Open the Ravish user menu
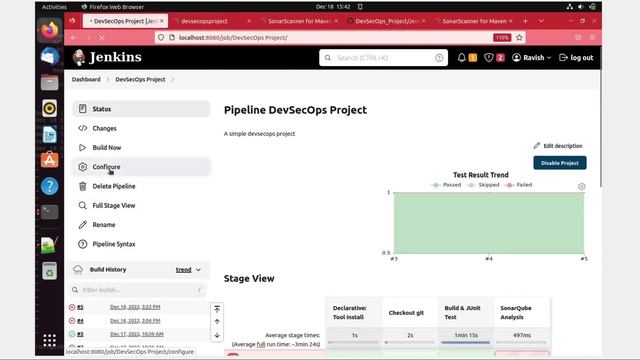Screen dimensions: 640x360 pos(531,58)
